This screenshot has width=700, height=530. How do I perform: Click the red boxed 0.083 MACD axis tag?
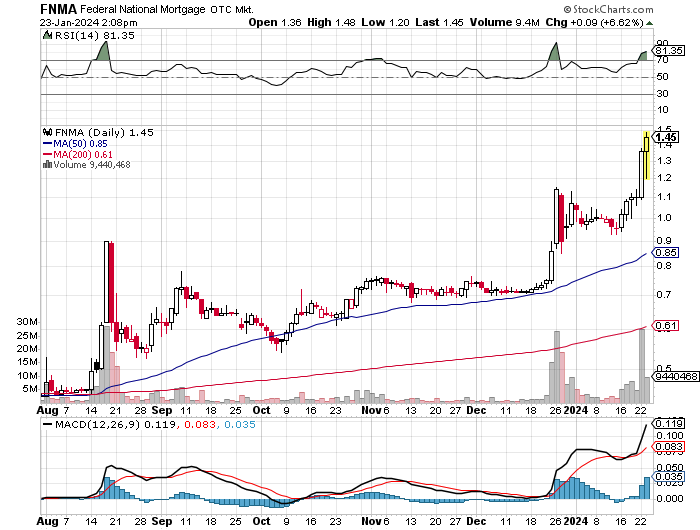point(668,447)
